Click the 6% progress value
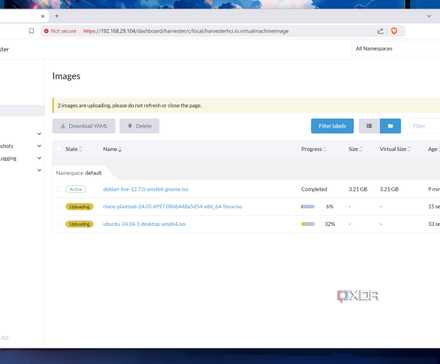 coord(330,207)
